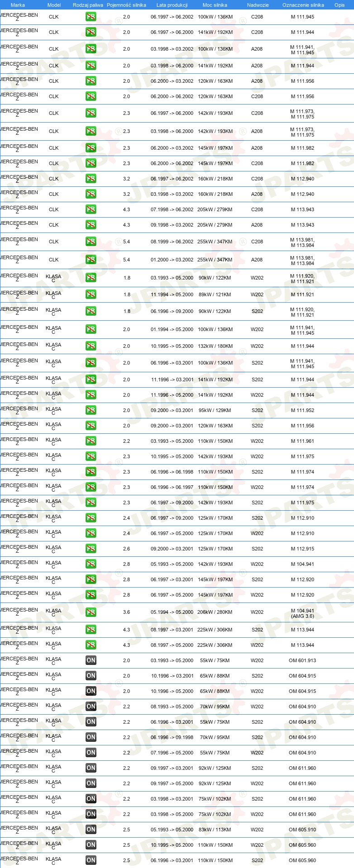Select petrol icon in CLK C208 160kW/218KM row
The height and width of the screenshot is (868, 354).
pyautogui.click(x=91, y=179)
